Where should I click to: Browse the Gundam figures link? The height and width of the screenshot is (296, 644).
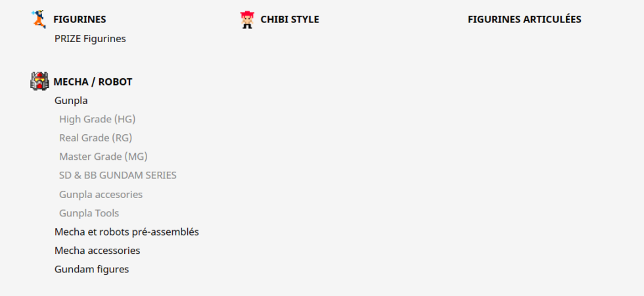(91, 269)
